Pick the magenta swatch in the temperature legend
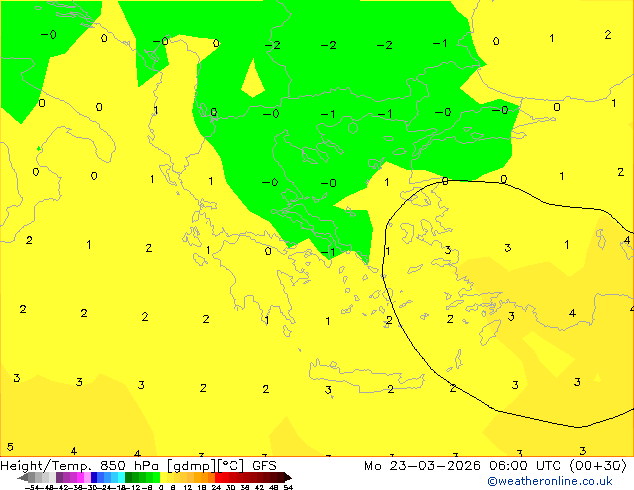 [80, 477]
